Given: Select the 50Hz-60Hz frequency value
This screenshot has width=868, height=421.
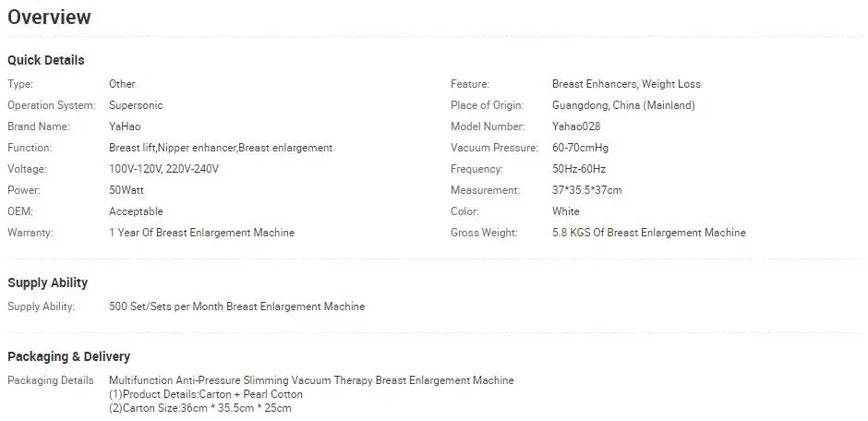Looking at the screenshot, I should [578, 169].
